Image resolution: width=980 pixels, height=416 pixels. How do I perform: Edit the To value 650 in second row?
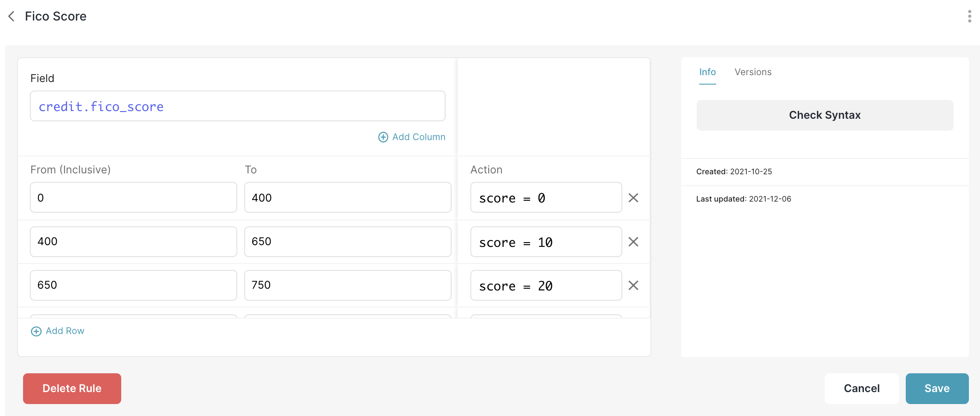[347, 242]
